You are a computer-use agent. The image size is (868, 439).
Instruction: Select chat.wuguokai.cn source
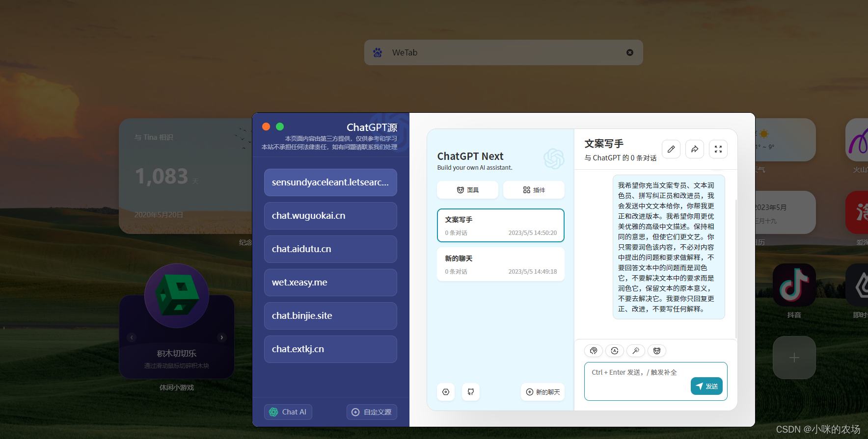(330, 216)
